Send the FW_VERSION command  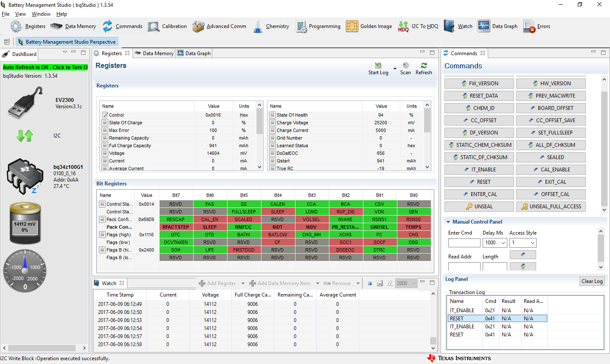click(479, 84)
